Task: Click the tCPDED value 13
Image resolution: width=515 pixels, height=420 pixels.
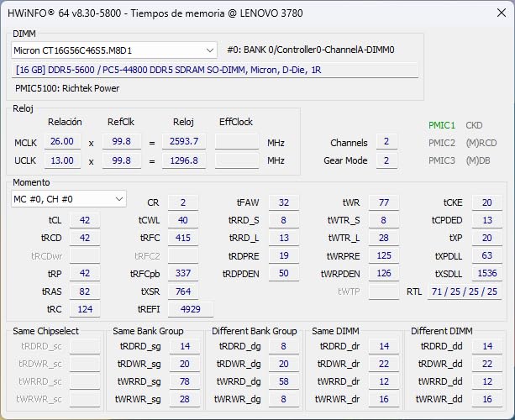Action: pyautogui.click(x=487, y=220)
